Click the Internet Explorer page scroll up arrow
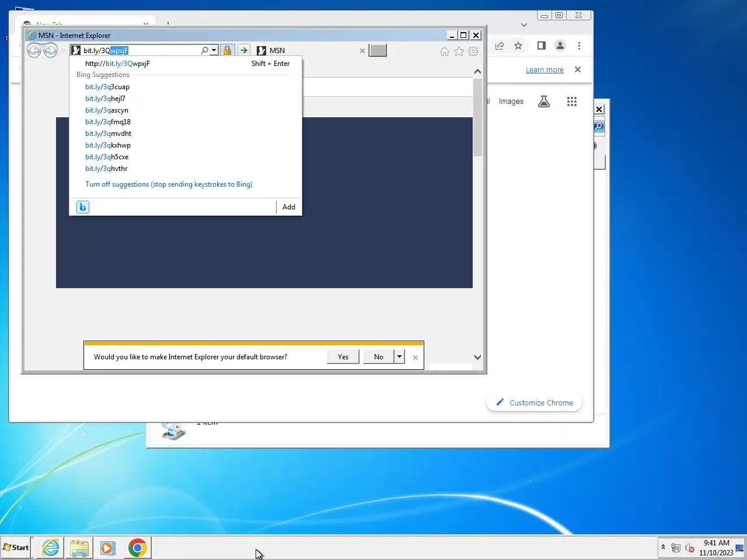The image size is (747, 560). (x=477, y=72)
